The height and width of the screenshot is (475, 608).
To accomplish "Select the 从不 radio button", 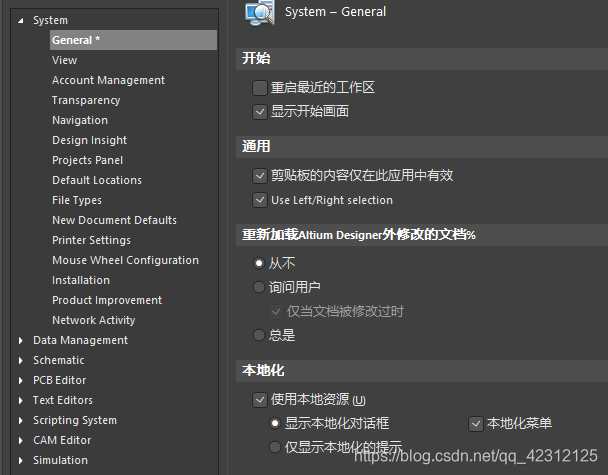I will (x=259, y=263).
